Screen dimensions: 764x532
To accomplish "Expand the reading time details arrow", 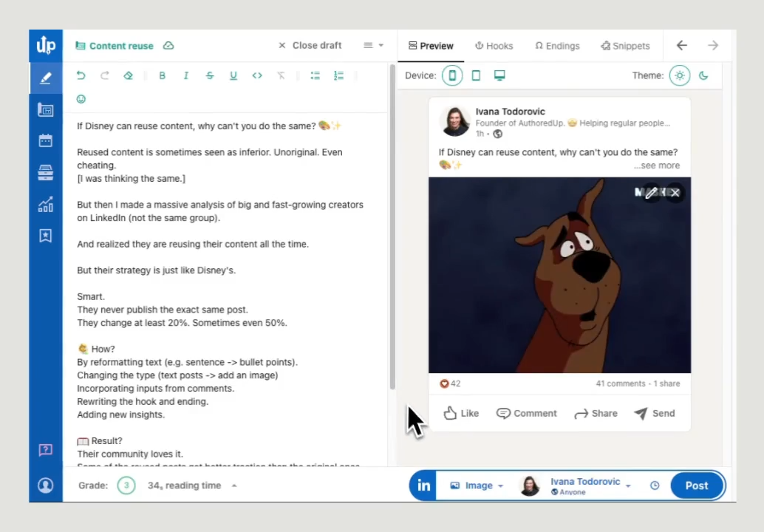I will (234, 485).
